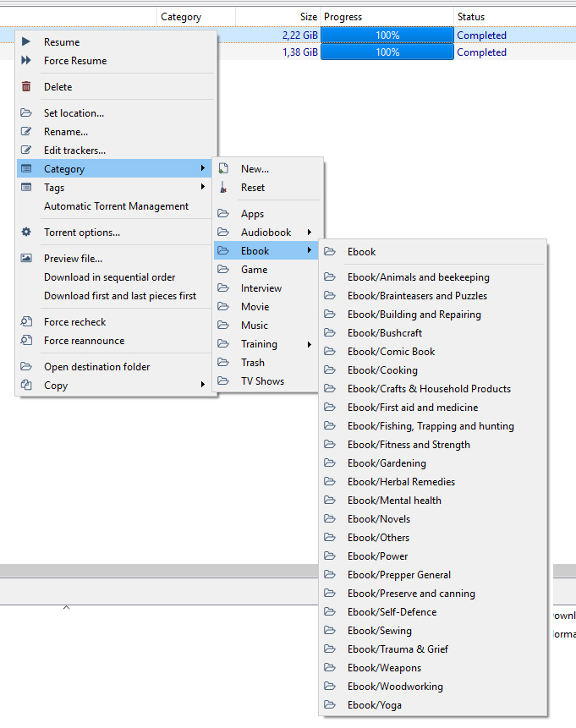Click the Game category folder icon
The height and width of the screenshot is (728, 576).
coord(223,269)
